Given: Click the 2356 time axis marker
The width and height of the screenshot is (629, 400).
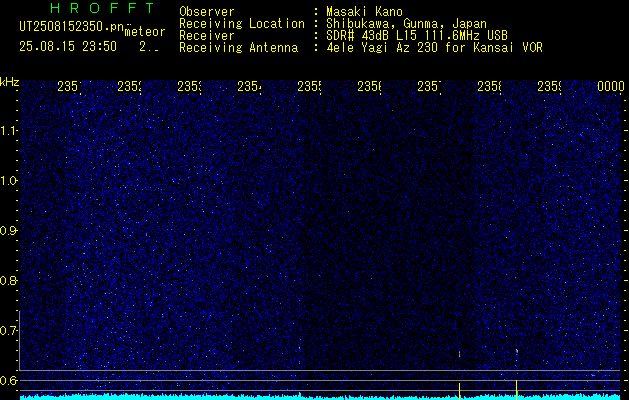Looking at the screenshot, I should [x=369, y=86].
